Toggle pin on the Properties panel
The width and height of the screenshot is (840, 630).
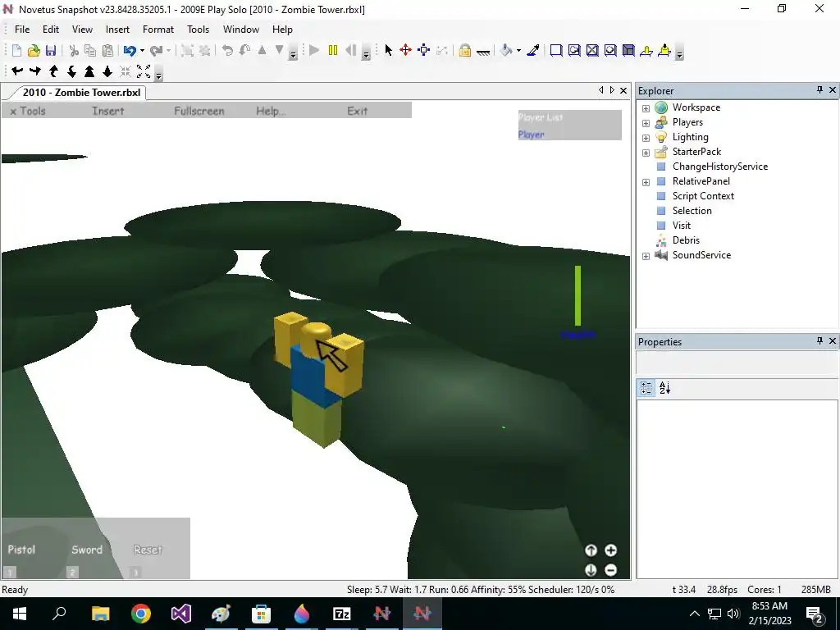tap(819, 340)
